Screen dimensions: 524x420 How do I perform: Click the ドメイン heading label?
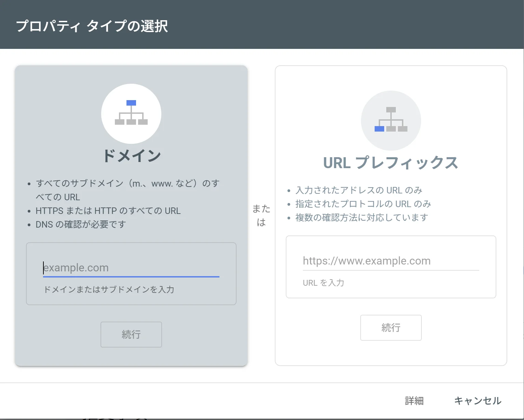pos(131,156)
